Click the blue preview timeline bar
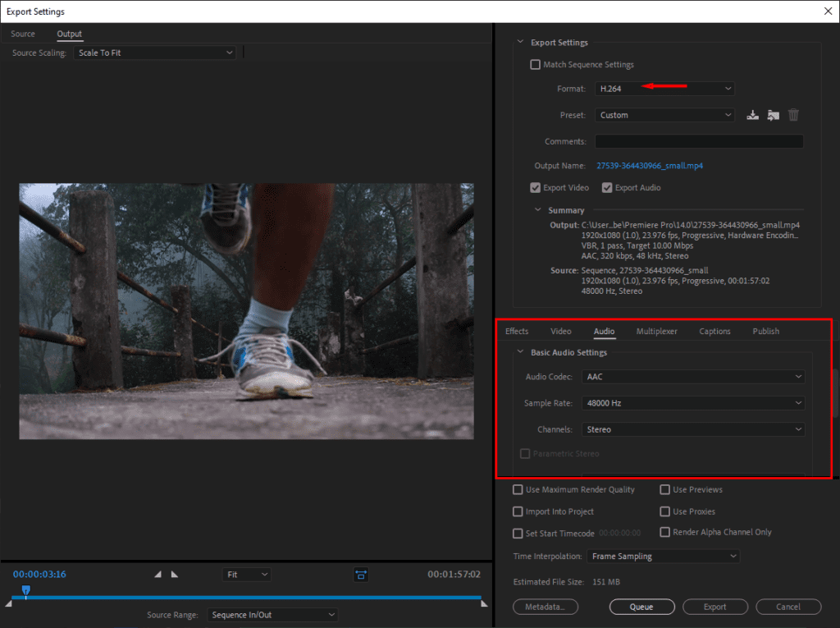Viewport: 840px width, 628px height. pyautogui.click(x=246, y=597)
